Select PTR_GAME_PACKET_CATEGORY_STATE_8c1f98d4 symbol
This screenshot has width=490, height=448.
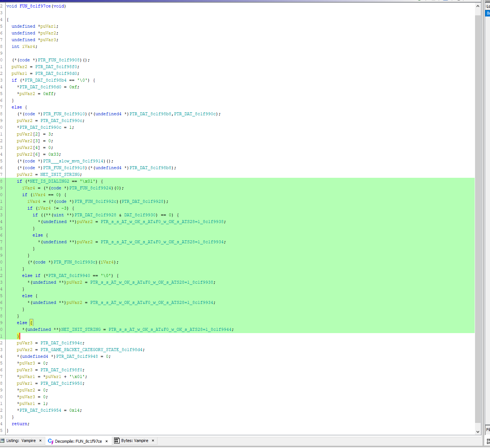[x=92, y=350]
